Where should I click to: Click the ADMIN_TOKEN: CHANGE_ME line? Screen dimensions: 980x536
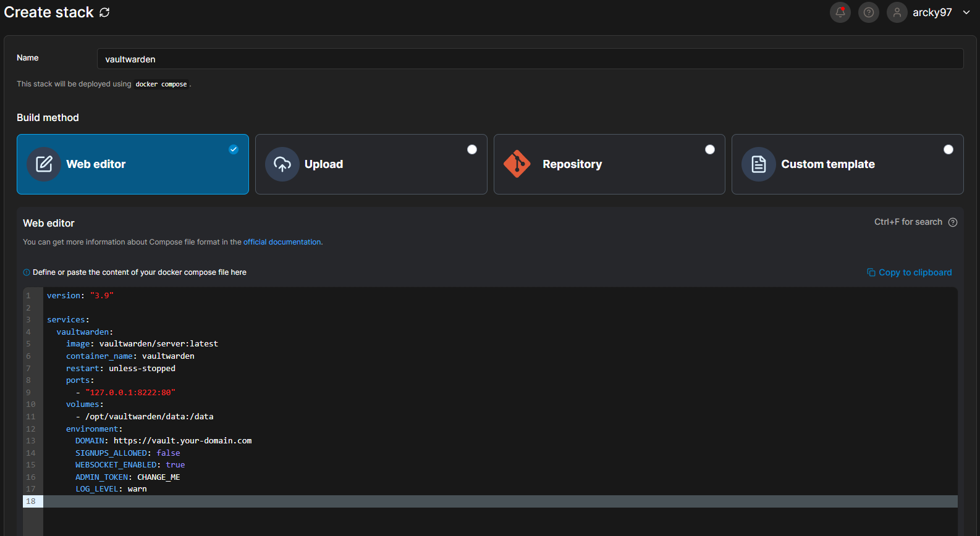128,477
